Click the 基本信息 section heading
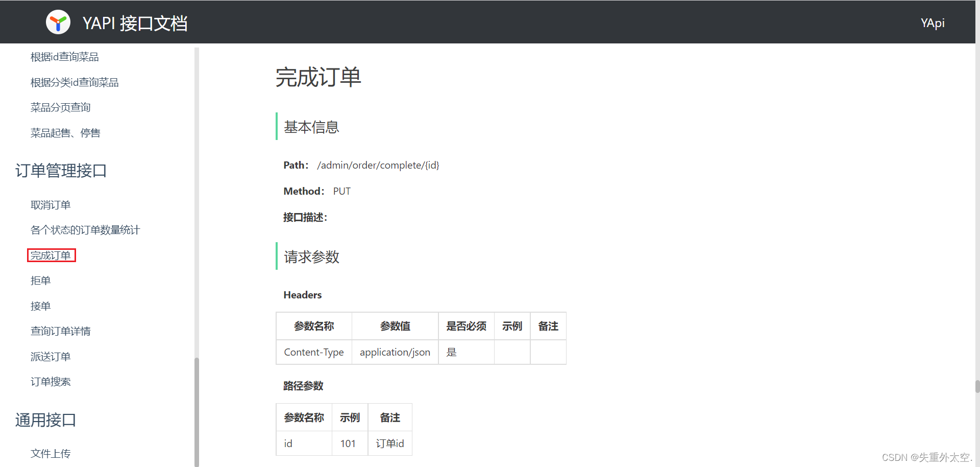Viewport: 980px width, 467px height. point(311,127)
